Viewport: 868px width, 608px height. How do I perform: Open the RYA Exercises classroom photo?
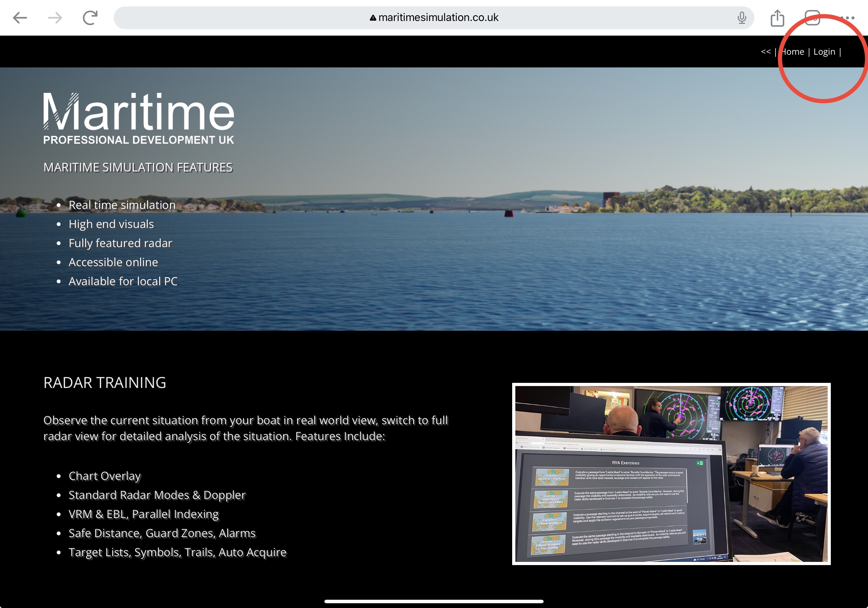click(x=671, y=474)
